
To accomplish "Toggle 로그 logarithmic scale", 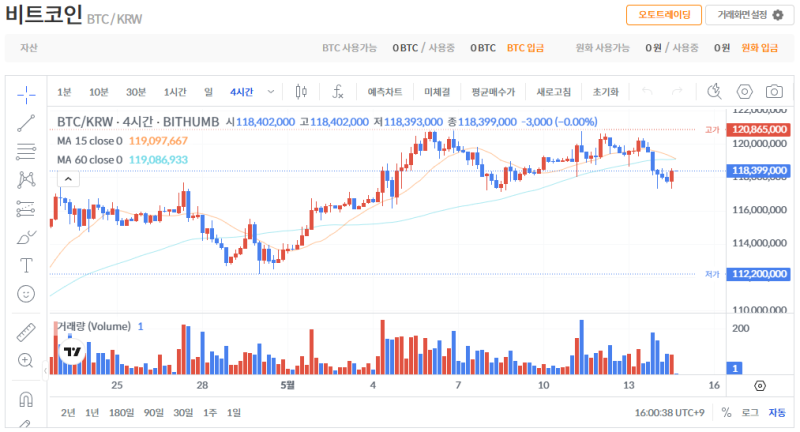I will coord(750,412).
